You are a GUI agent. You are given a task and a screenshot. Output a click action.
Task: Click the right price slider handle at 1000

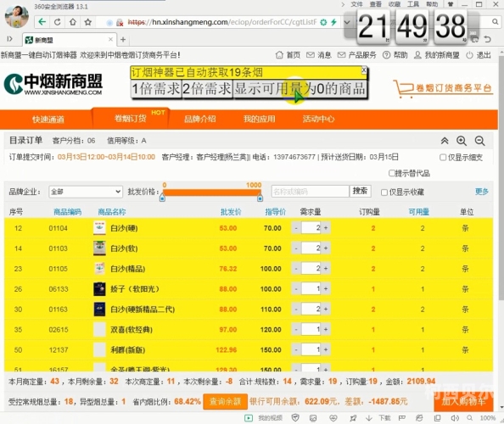click(x=260, y=198)
